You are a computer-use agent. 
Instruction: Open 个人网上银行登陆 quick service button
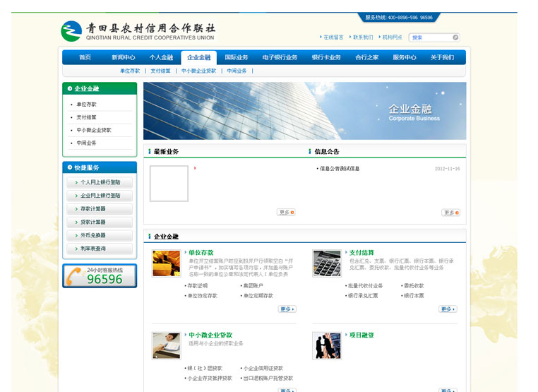(x=100, y=182)
